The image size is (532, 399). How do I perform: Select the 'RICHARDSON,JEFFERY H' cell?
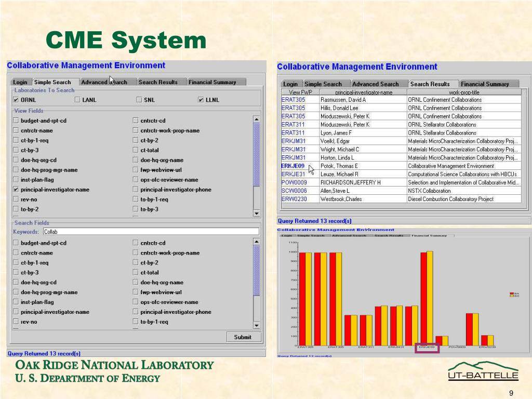pyautogui.click(x=363, y=182)
